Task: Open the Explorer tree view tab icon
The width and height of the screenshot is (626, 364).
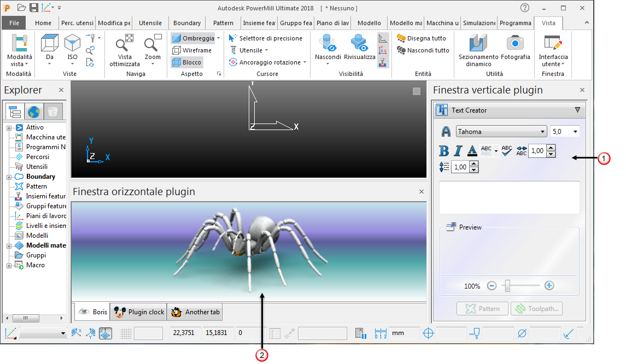Action: tap(15, 111)
